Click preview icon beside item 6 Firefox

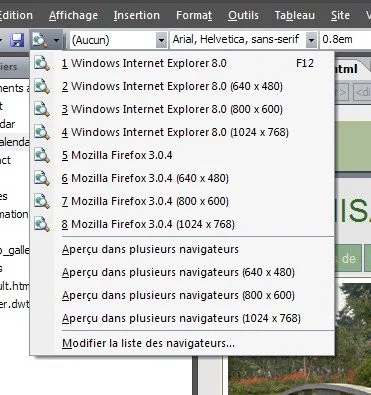[x=42, y=178]
